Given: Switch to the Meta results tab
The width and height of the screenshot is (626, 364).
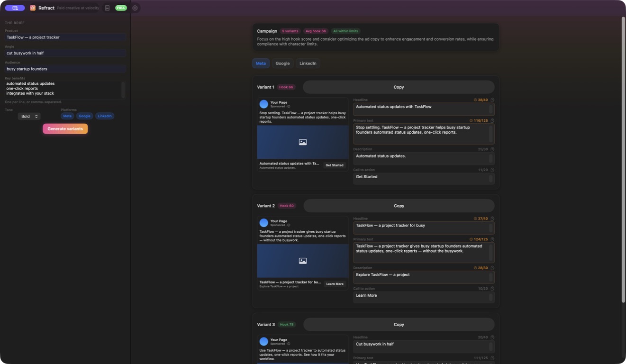Looking at the screenshot, I should tap(261, 64).
